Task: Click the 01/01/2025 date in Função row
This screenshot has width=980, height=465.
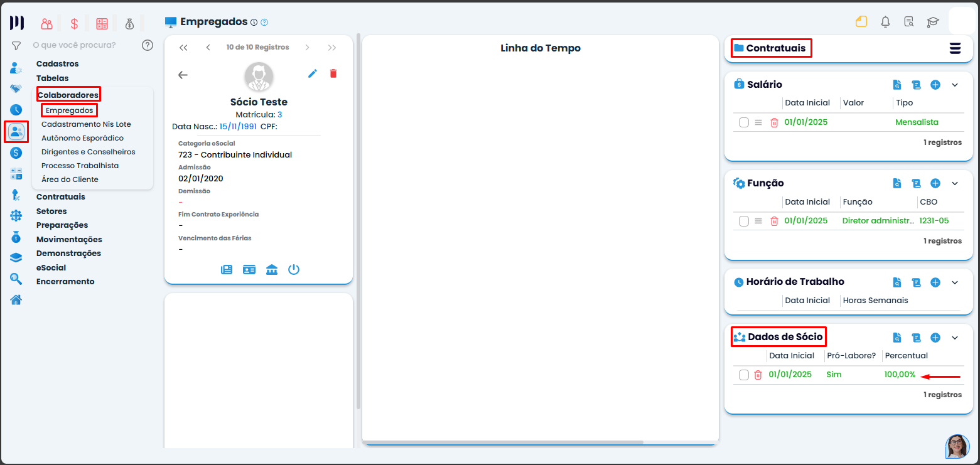Action: (806, 221)
